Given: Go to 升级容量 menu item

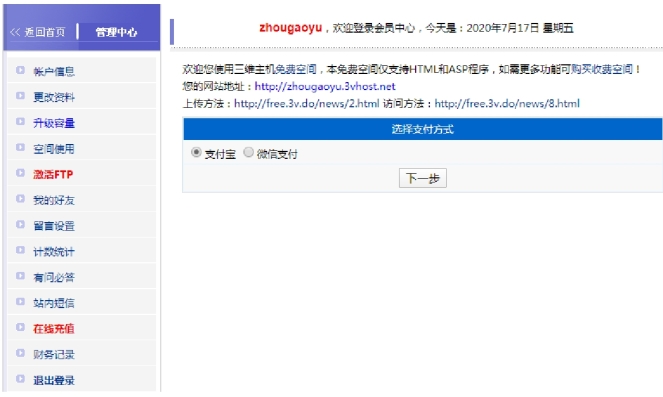Looking at the screenshot, I should click(54, 123).
